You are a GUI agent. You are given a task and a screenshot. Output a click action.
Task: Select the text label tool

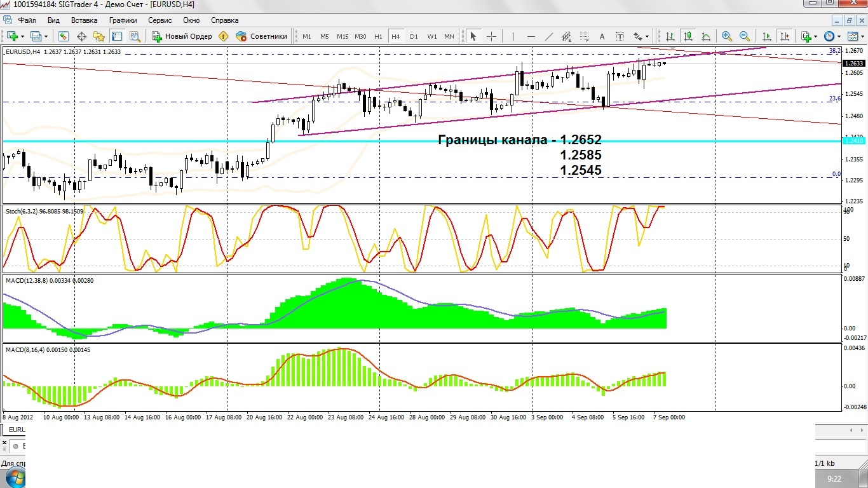602,36
